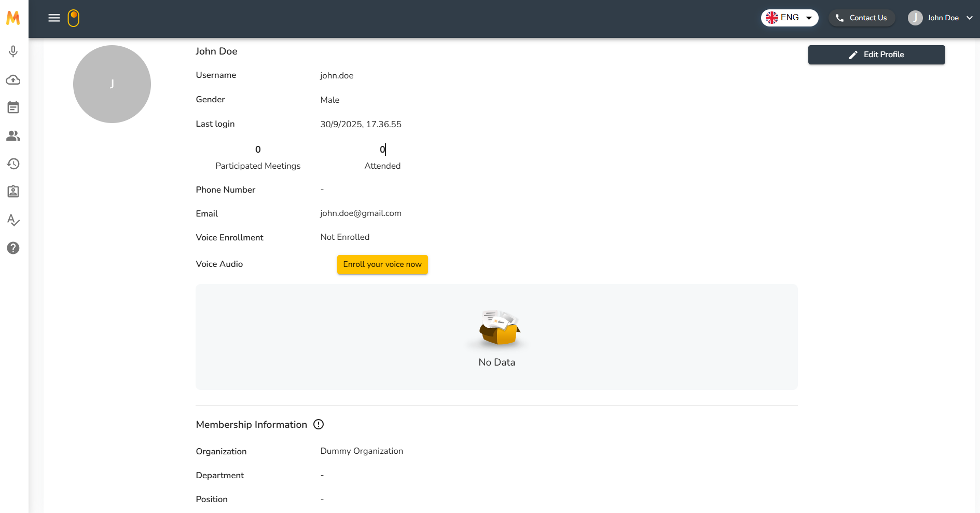980x513 pixels.
Task: Click the microphone icon in sidebar
Action: pyautogui.click(x=13, y=51)
